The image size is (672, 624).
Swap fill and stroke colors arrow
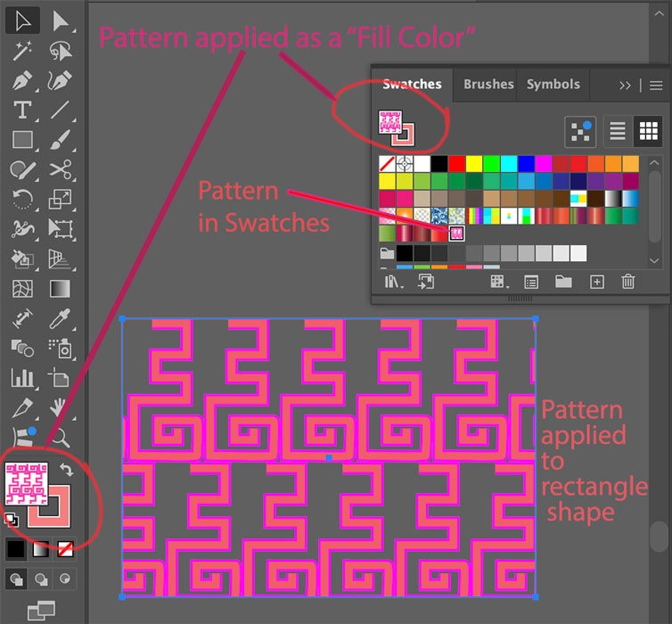(x=65, y=470)
